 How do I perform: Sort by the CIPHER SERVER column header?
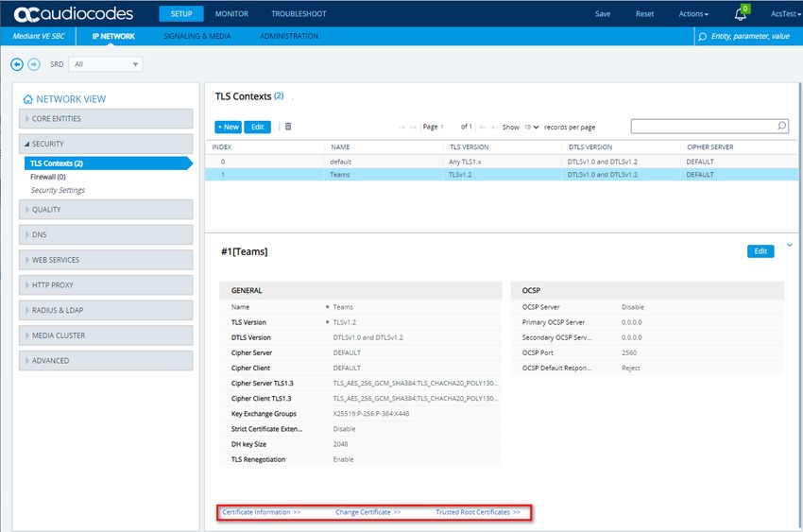709,147
